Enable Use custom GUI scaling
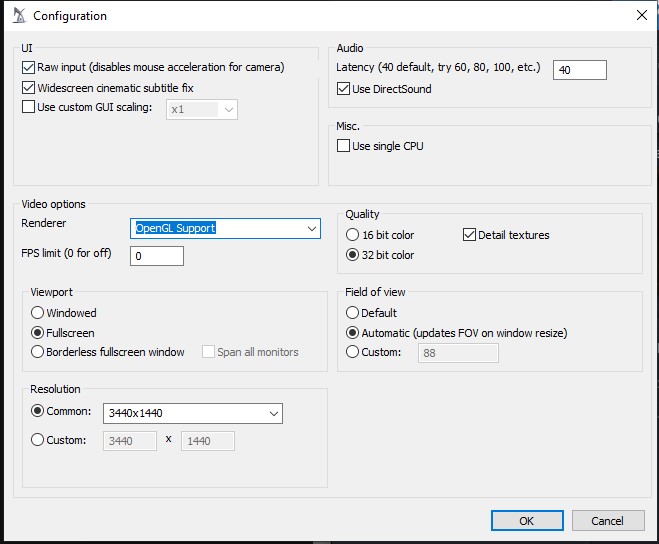 [28, 107]
